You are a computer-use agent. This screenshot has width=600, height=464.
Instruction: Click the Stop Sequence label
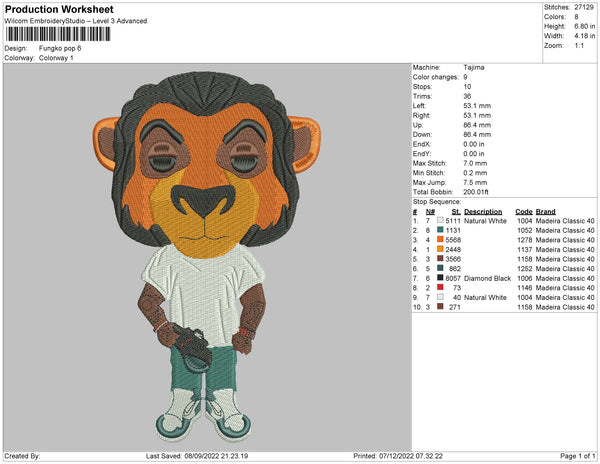coord(437,202)
